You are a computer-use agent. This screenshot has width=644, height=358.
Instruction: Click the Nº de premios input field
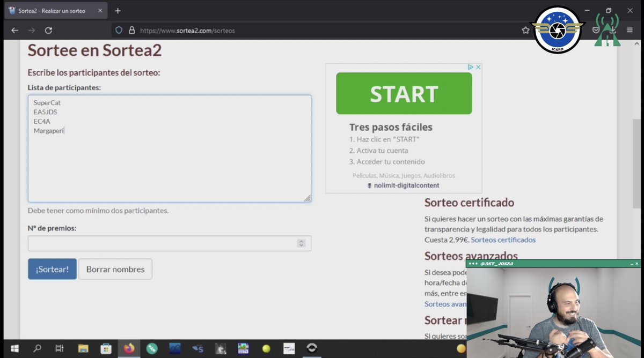(x=170, y=243)
